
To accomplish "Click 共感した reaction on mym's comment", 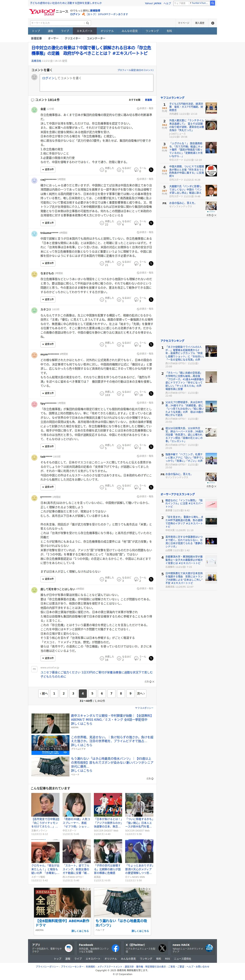I will coord(107,393).
